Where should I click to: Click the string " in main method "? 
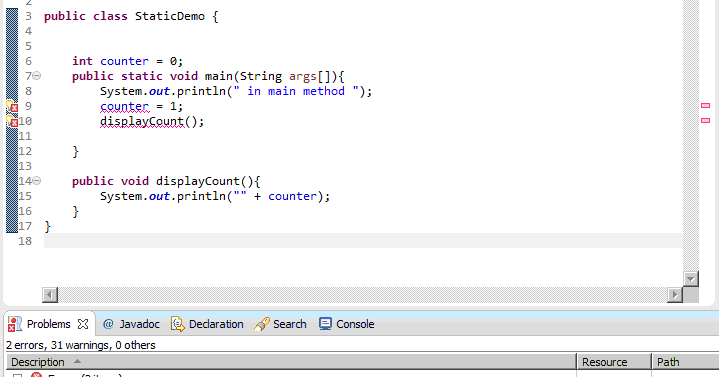pos(296,91)
